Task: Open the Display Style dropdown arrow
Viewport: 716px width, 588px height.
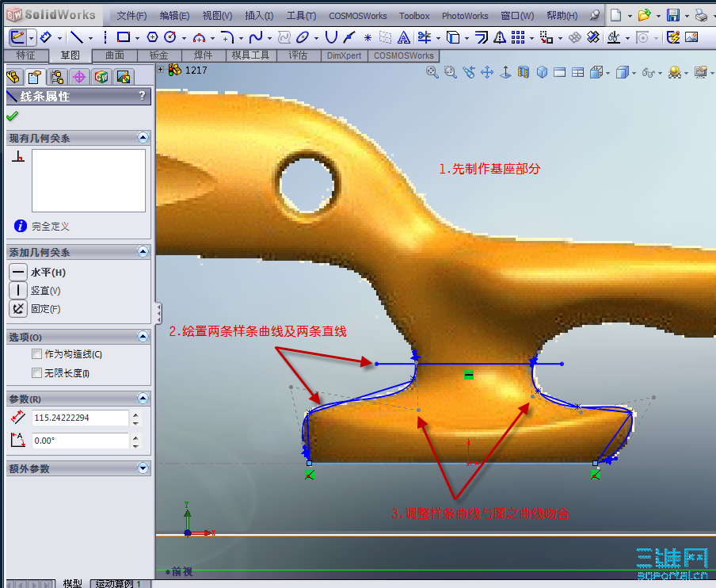Action: pyautogui.click(x=634, y=73)
